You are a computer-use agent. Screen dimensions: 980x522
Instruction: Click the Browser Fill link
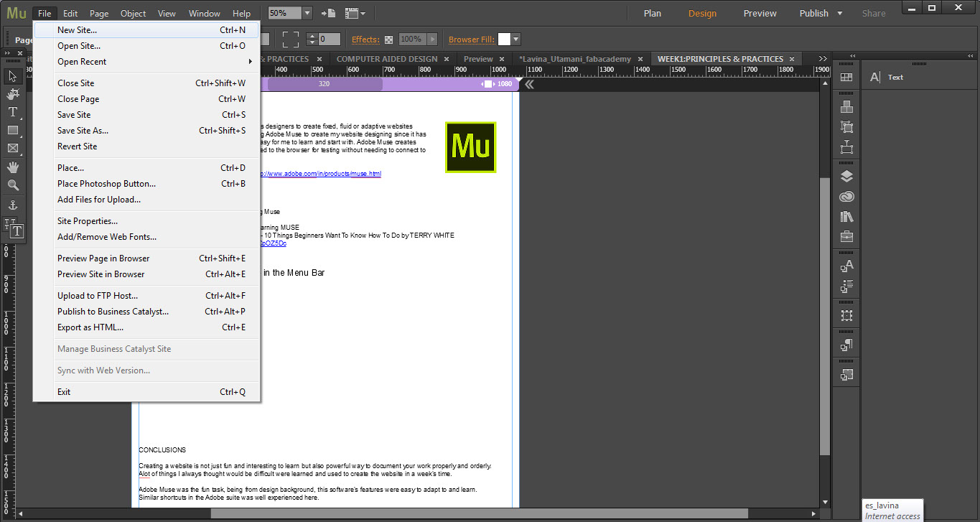[x=472, y=39]
